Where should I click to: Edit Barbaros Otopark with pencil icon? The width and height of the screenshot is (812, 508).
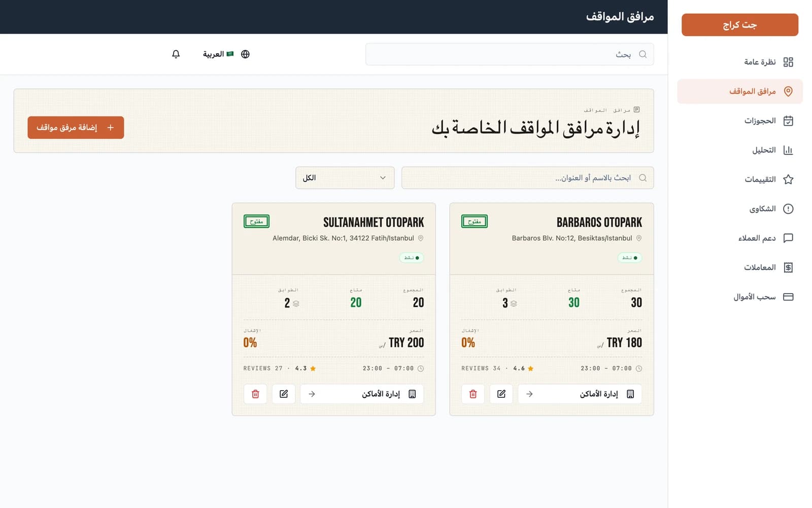tap(501, 394)
